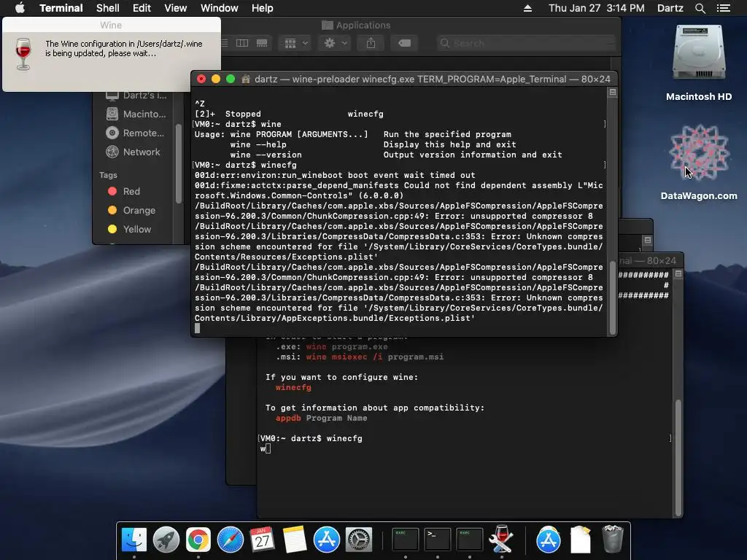This screenshot has width=747, height=560.
Task: Select the Macintosh HD desktop drive
Action: point(699,63)
